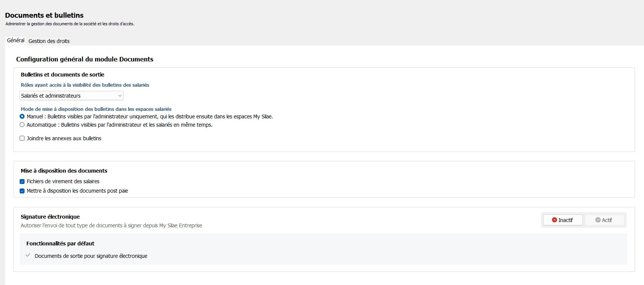Click the red cross icon on Inactif

tap(554, 220)
